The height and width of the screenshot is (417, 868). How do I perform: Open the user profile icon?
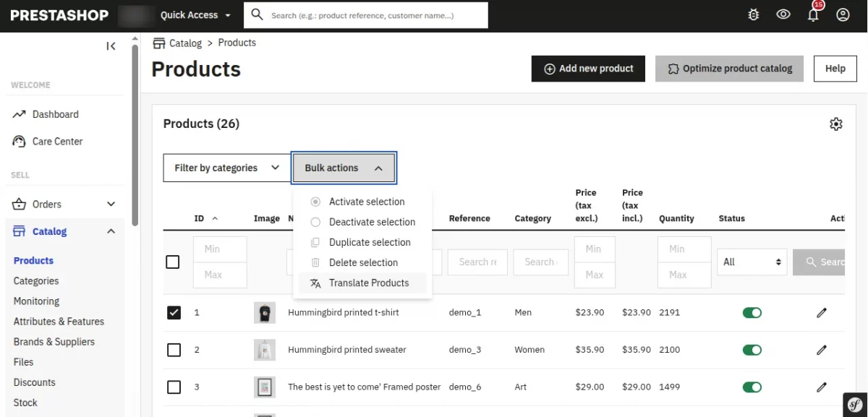[x=843, y=14]
